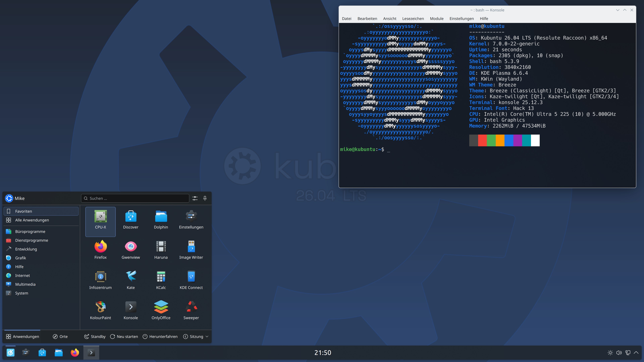Open Büroprogramme category
The width and height of the screenshot is (644, 362).
point(41,232)
